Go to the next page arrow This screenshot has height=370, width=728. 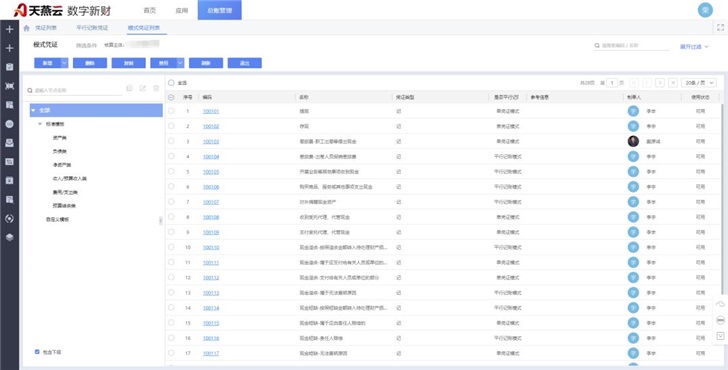660,83
